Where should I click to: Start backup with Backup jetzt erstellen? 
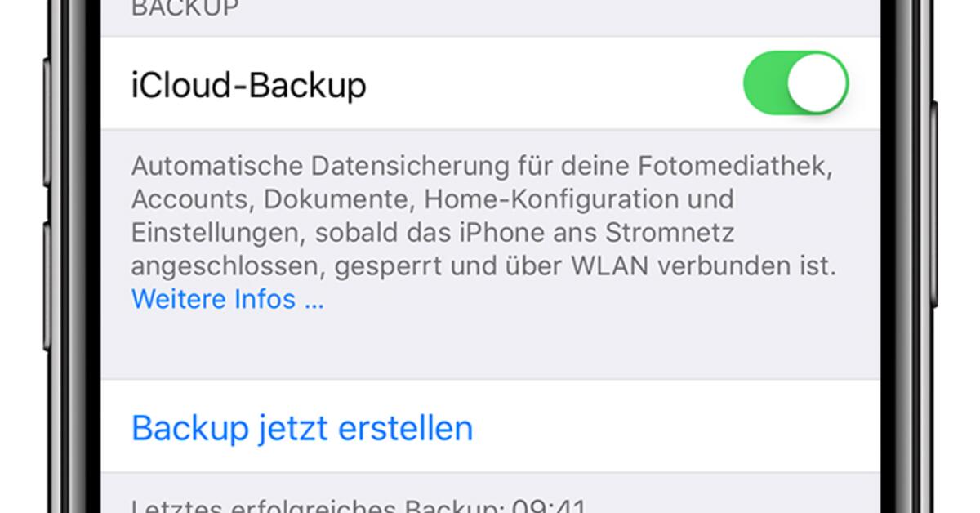point(302,428)
